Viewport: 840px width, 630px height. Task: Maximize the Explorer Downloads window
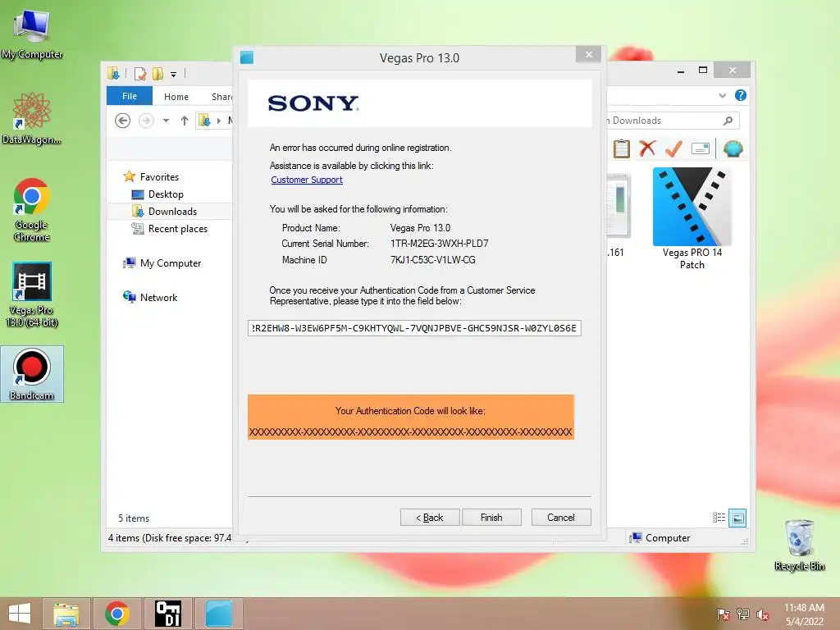[x=703, y=71]
